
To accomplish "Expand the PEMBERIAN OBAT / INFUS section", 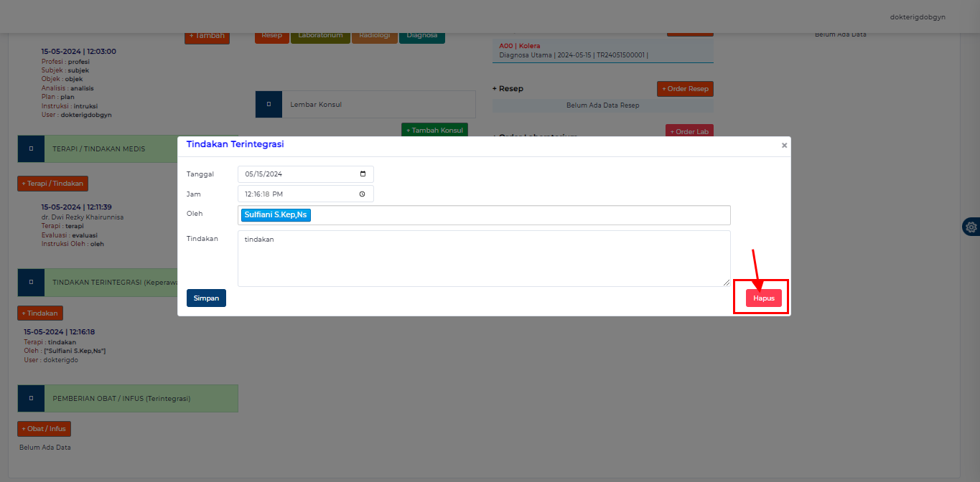I will pos(141,398).
